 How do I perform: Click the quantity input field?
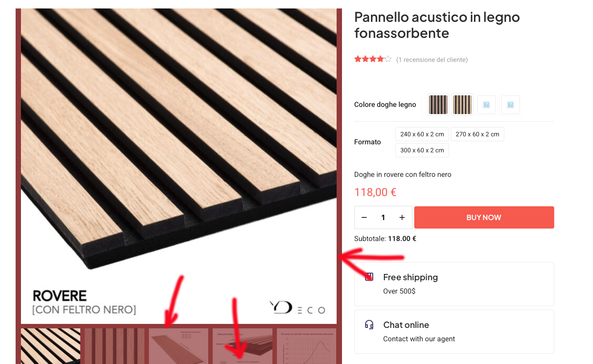[383, 217]
